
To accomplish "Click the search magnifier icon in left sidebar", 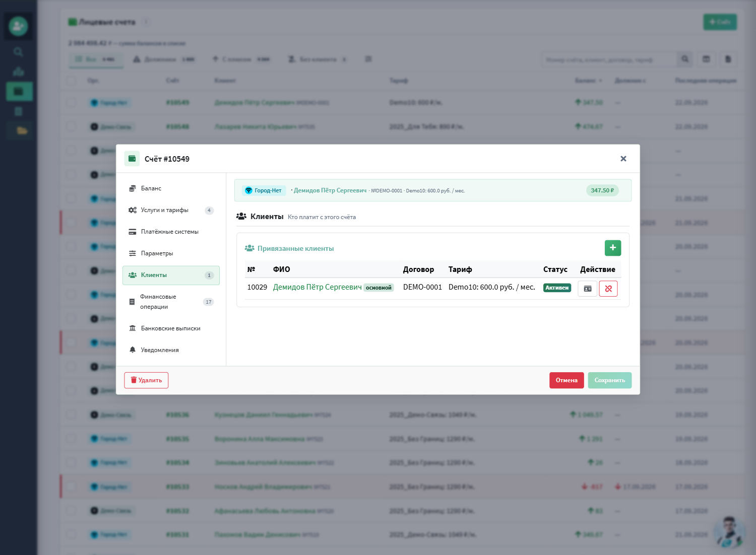I will [18, 52].
